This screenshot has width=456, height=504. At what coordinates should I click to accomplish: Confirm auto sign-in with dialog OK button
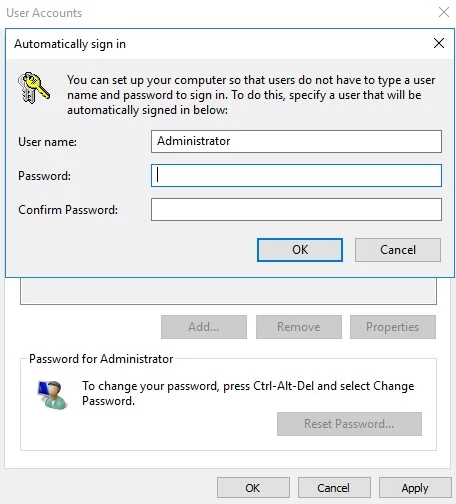pos(300,250)
